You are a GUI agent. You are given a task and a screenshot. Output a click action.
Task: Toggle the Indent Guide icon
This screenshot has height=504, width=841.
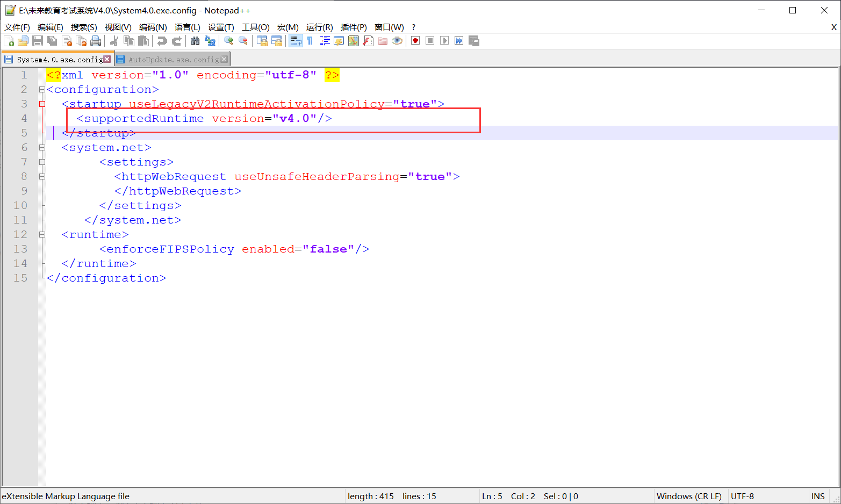[x=325, y=41]
